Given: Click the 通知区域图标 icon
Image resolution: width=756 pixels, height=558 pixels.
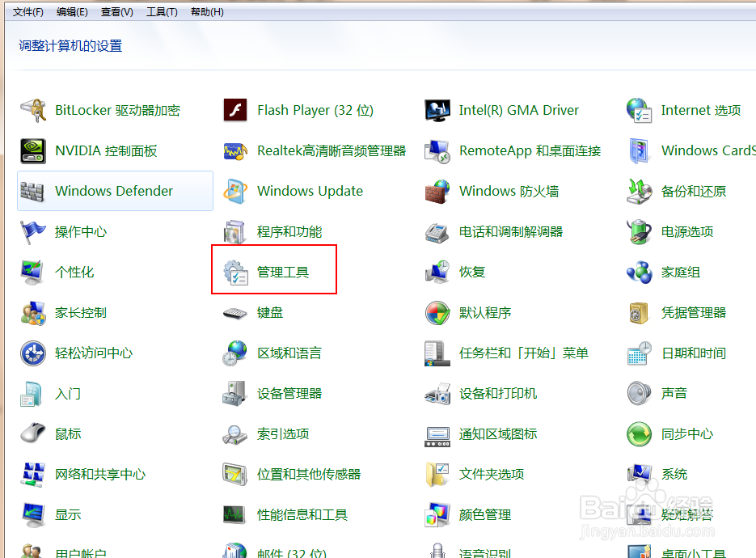Looking at the screenshot, I should [x=437, y=437].
